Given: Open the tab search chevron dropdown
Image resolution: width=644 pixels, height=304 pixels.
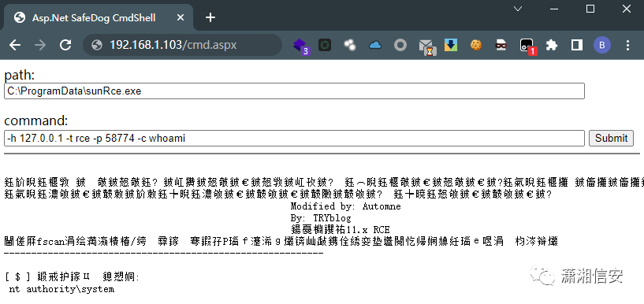Looking at the screenshot, I should pyautogui.click(x=518, y=9).
